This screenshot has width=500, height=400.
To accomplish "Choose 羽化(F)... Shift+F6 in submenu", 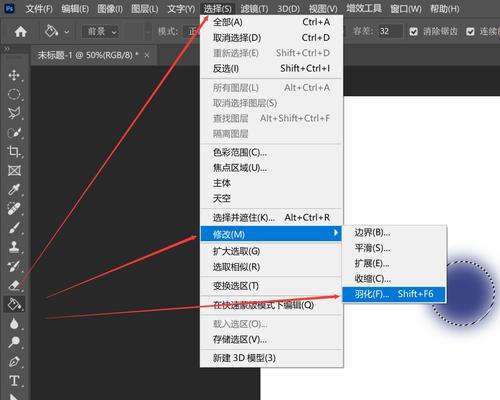I will (x=394, y=294).
